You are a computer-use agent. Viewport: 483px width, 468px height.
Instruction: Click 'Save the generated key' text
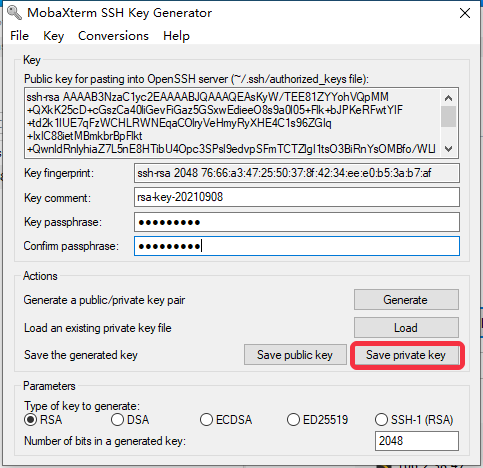click(81, 355)
